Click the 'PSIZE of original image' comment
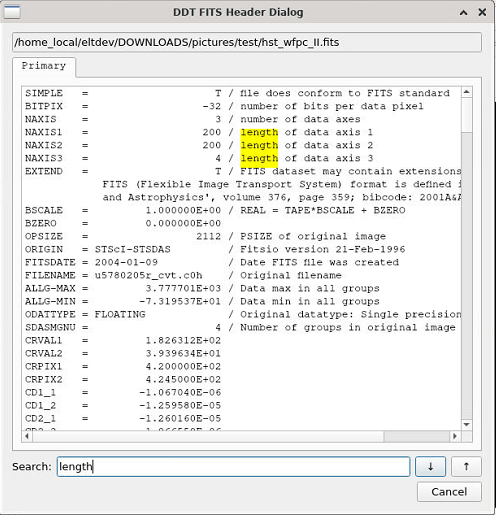 313,236
